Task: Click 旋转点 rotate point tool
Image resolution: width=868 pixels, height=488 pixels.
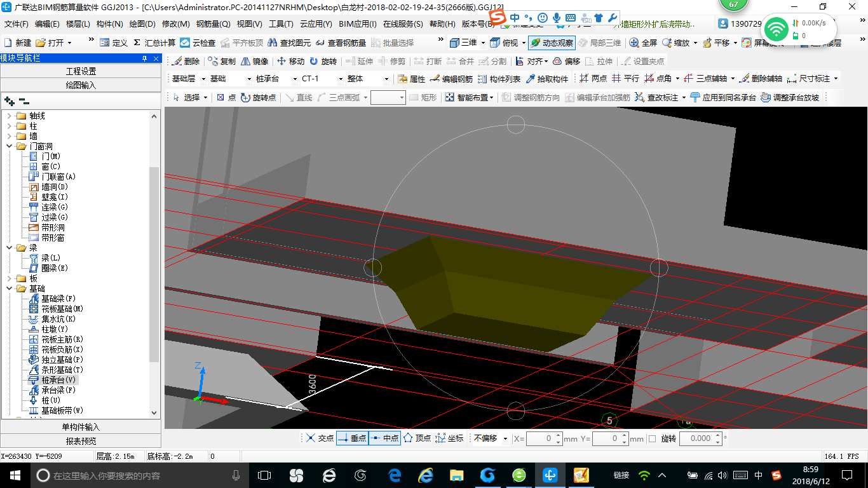Action: pos(258,97)
